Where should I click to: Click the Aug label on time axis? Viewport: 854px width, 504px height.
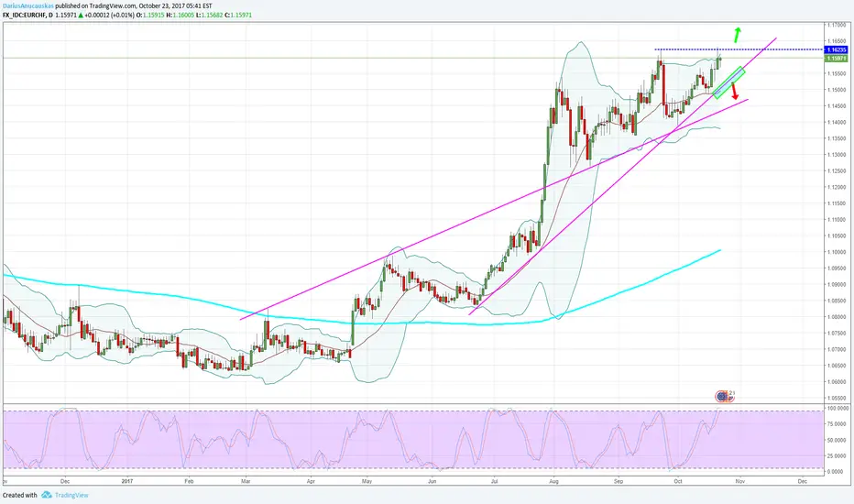point(553,481)
